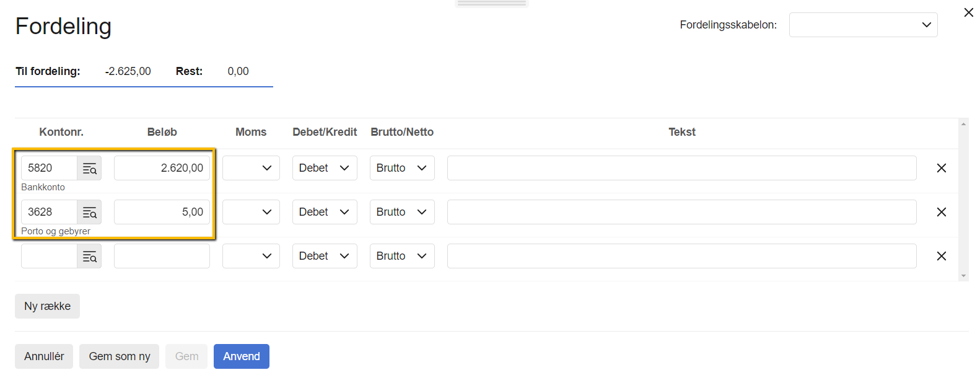Viewport: 980px width, 375px height.
Task: Click Ny række to add row
Action: (47, 306)
